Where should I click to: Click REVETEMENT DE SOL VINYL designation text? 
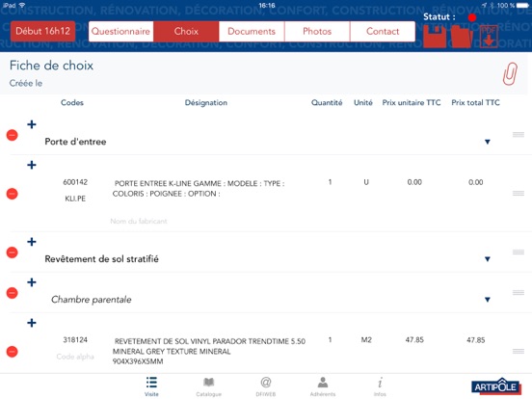coord(209,351)
